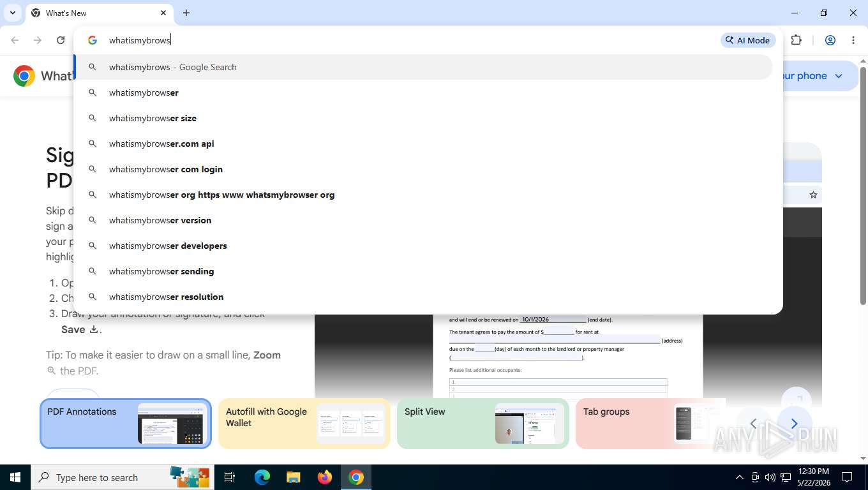868x490 pixels.
Task: Open the PDF Annotations card
Action: (x=126, y=424)
